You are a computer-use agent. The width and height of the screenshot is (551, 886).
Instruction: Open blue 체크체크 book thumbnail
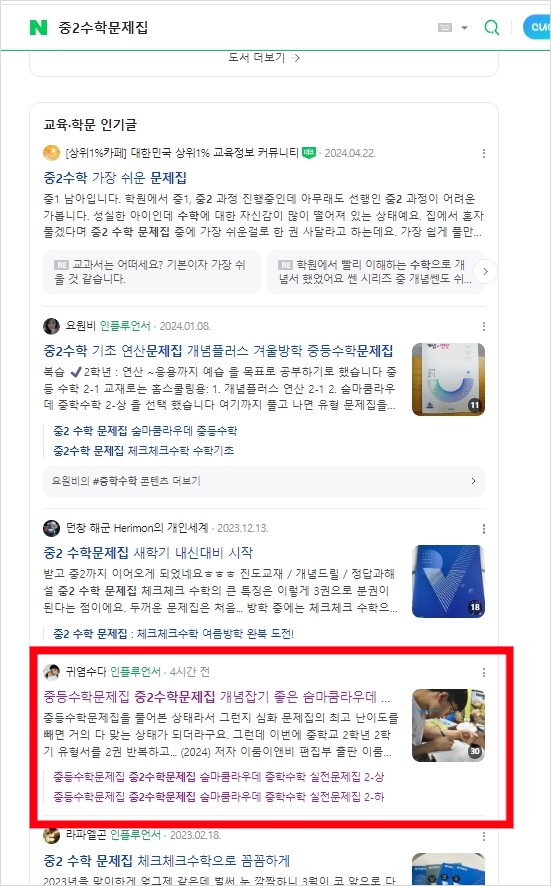click(x=448, y=581)
